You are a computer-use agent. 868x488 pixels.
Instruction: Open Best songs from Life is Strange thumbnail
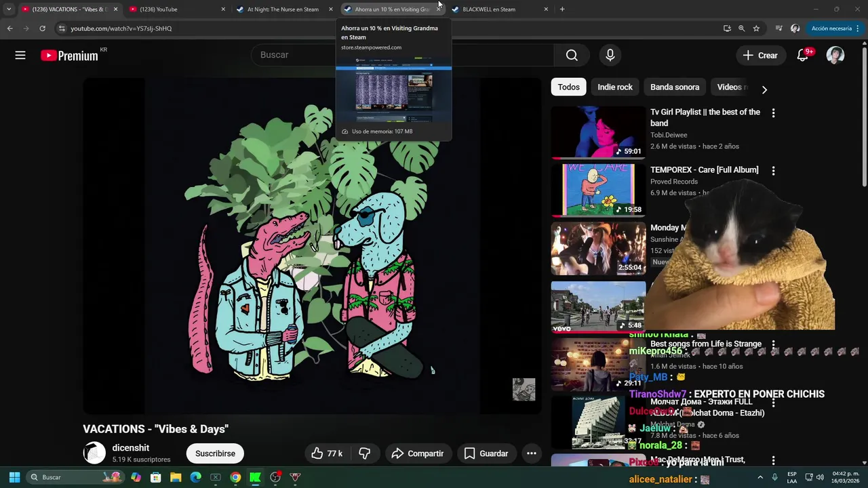(x=598, y=365)
